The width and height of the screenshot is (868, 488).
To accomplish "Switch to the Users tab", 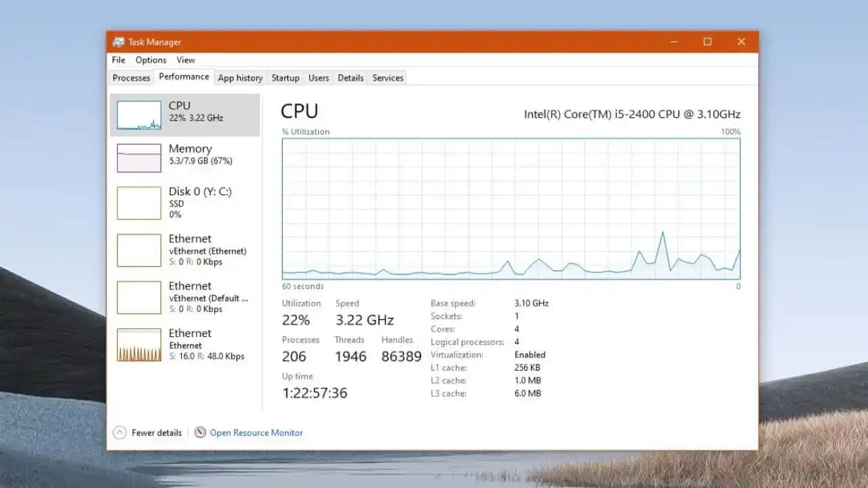I will click(319, 78).
